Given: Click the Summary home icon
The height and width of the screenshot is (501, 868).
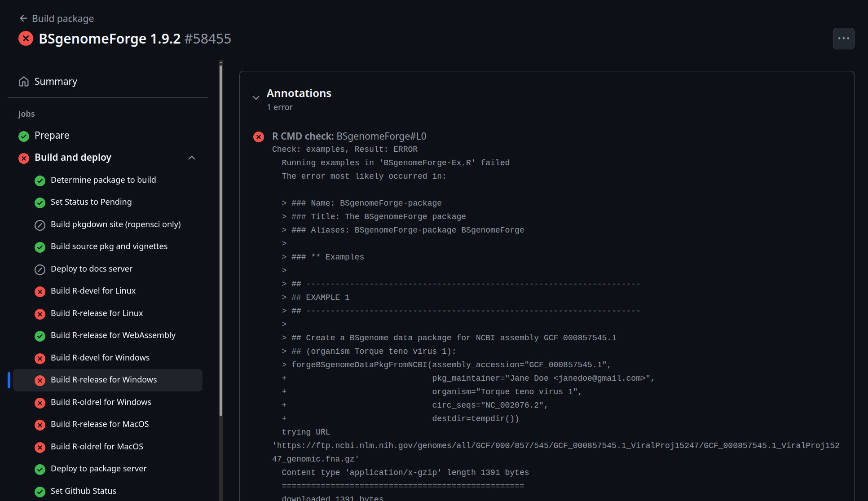Looking at the screenshot, I should [x=24, y=82].
